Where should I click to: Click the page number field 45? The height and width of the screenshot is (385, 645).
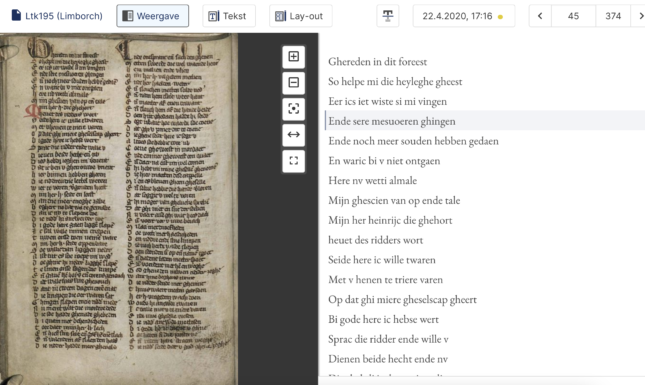click(573, 16)
